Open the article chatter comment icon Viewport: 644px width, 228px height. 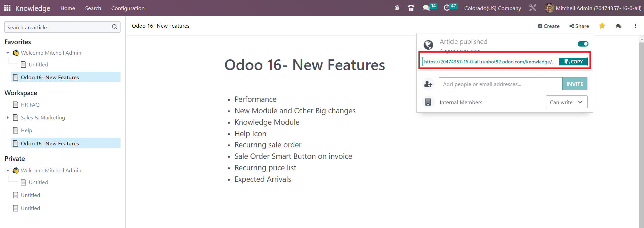[x=619, y=26]
